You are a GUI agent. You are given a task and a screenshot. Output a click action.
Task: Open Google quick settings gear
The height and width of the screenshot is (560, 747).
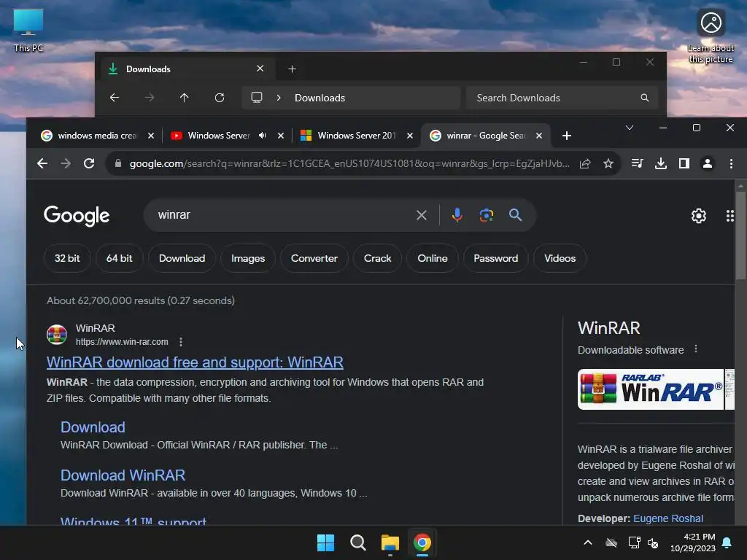coord(699,216)
